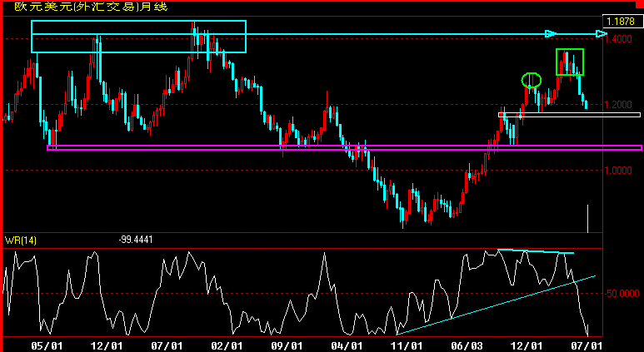
Task: Select the WR(14) indicator label
Action: click(x=21, y=240)
